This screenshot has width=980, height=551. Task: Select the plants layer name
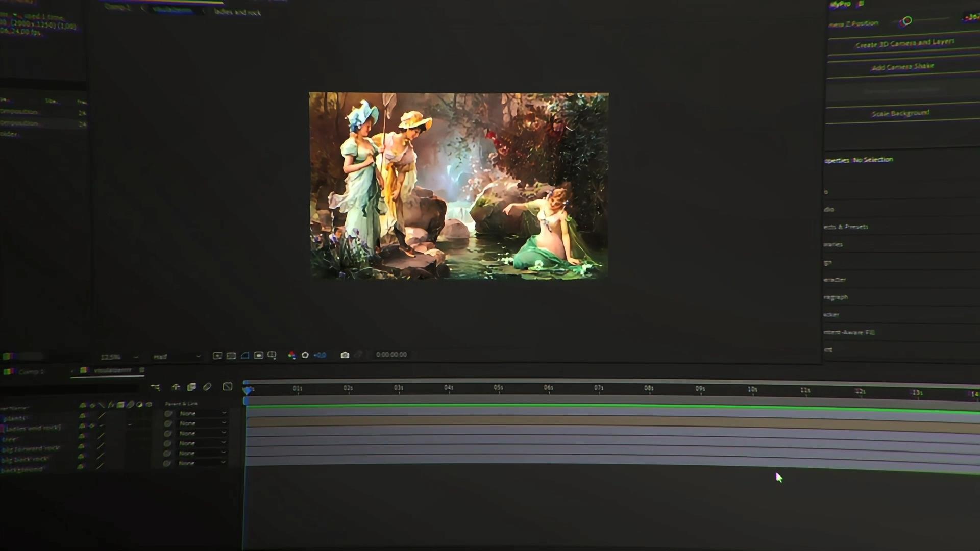(15, 418)
